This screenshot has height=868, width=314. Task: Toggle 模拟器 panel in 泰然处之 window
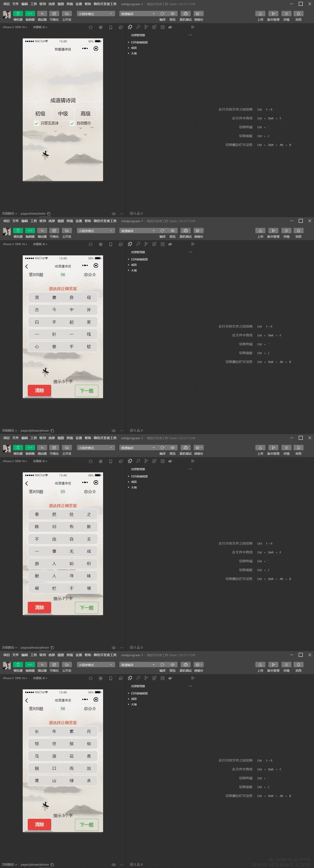[x=18, y=448]
